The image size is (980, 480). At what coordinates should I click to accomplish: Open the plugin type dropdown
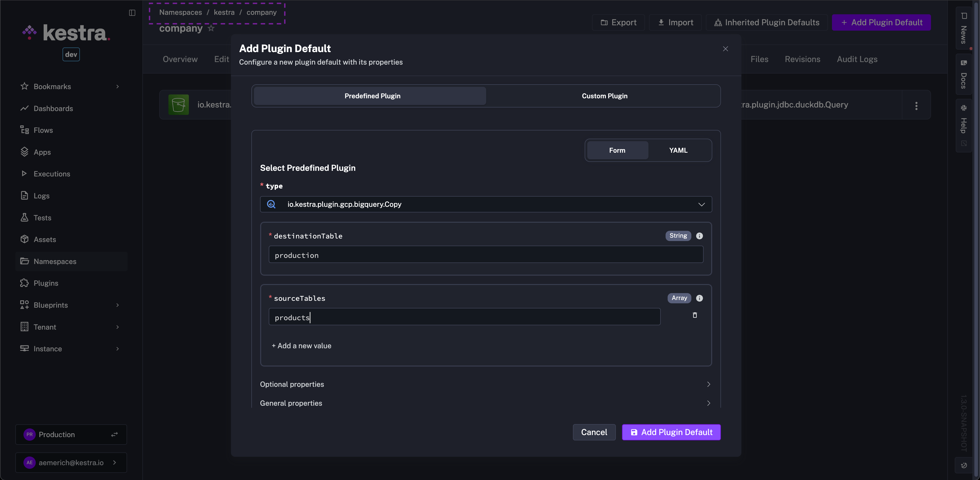[701, 205]
